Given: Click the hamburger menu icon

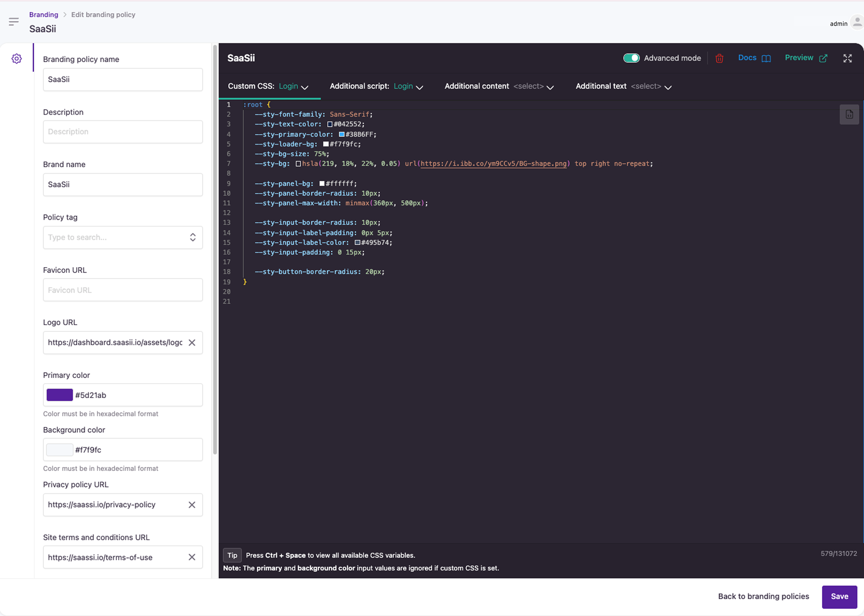Looking at the screenshot, I should tap(14, 22).
